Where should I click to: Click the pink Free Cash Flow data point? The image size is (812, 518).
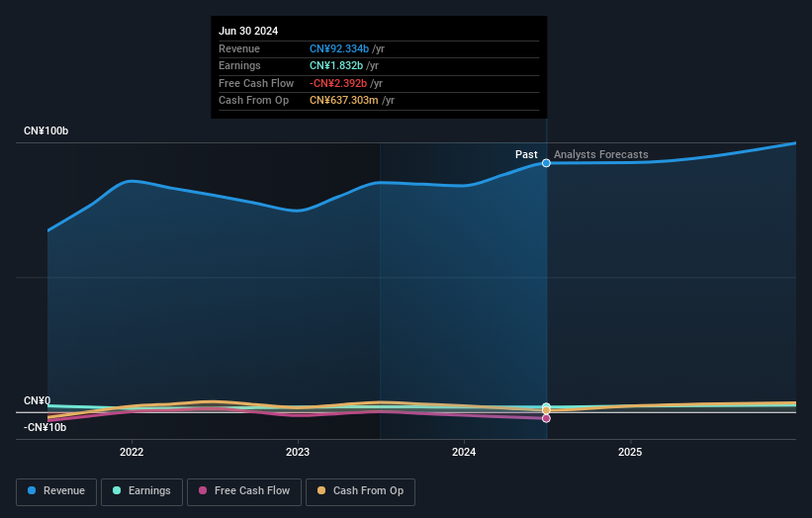pyautogui.click(x=546, y=418)
